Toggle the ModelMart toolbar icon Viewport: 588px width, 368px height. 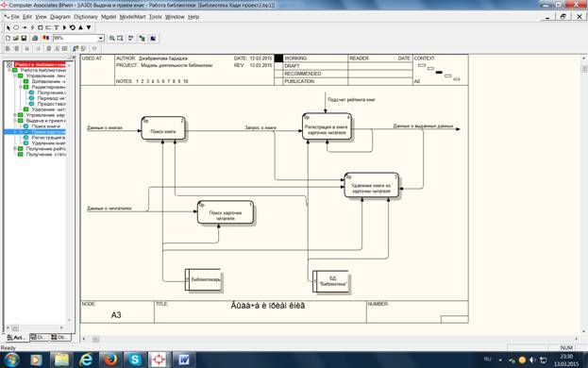(153, 38)
